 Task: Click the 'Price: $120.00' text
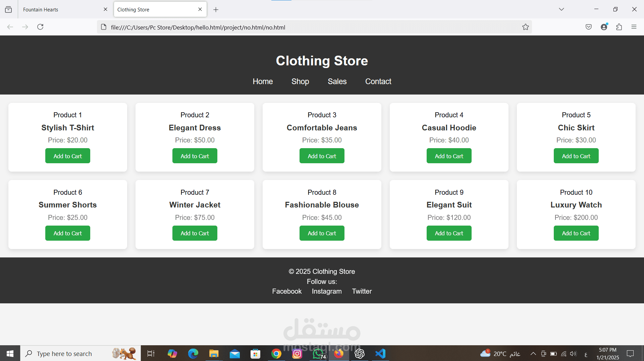449,218
